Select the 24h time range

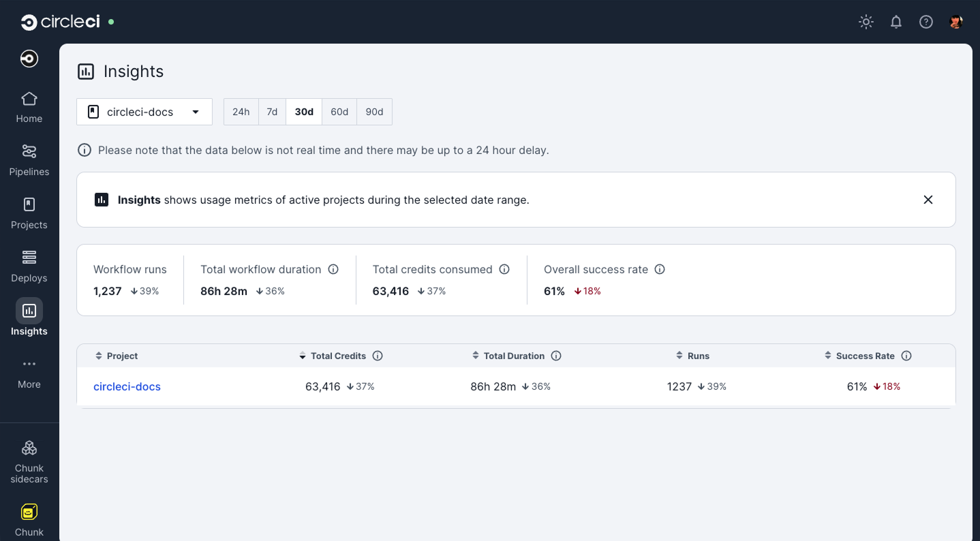(241, 112)
